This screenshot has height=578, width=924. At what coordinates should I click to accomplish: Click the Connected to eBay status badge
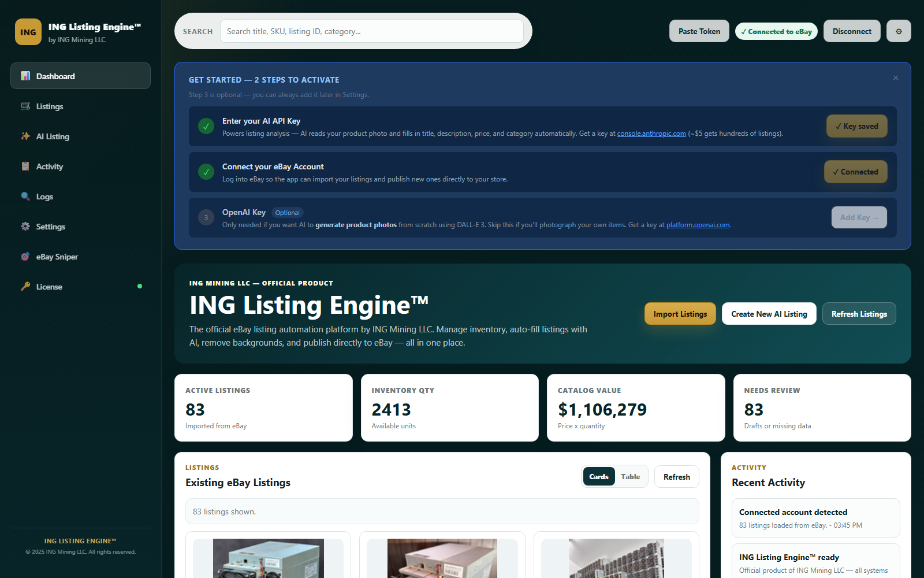pos(776,32)
